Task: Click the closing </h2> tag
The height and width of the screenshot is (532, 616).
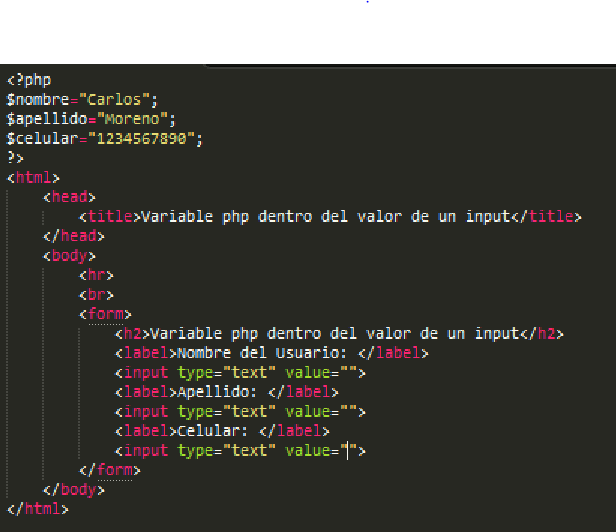Action: coord(542,334)
